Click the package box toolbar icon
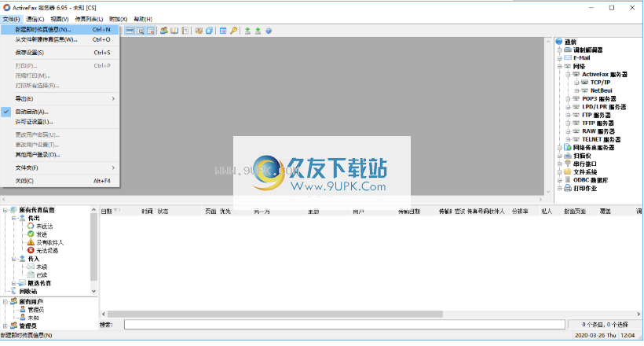 199,31
